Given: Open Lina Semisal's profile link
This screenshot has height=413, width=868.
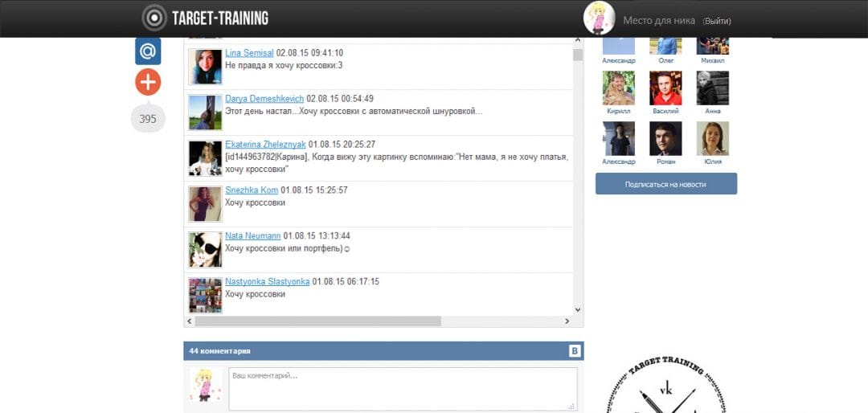Looking at the screenshot, I should tap(249, 53).
